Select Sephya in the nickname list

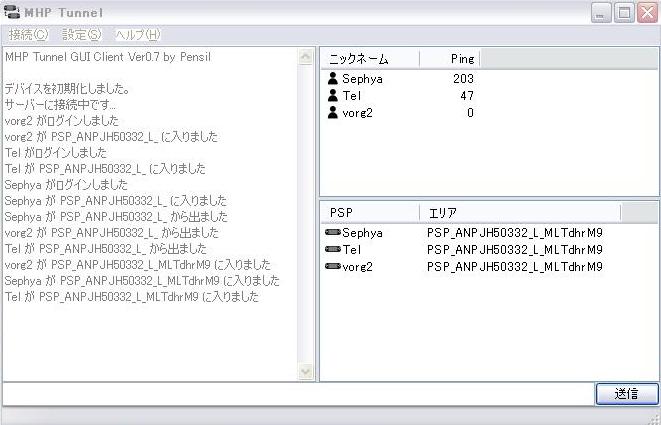362,79
